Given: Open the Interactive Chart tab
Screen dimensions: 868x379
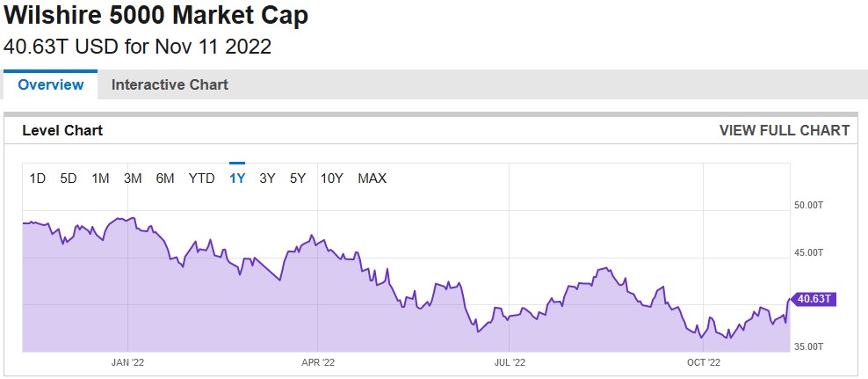Looking at the screenshot, I should click(x=170, y=84).
